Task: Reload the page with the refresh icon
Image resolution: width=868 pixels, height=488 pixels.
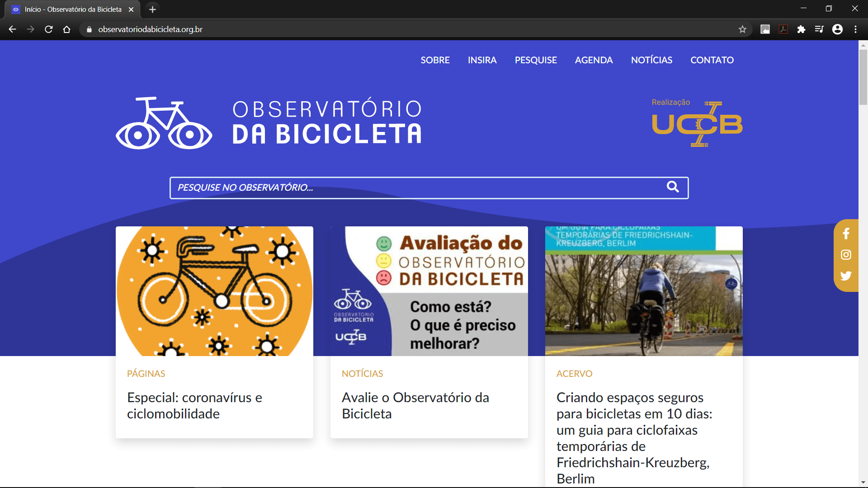Action: [x=48, y=29]
